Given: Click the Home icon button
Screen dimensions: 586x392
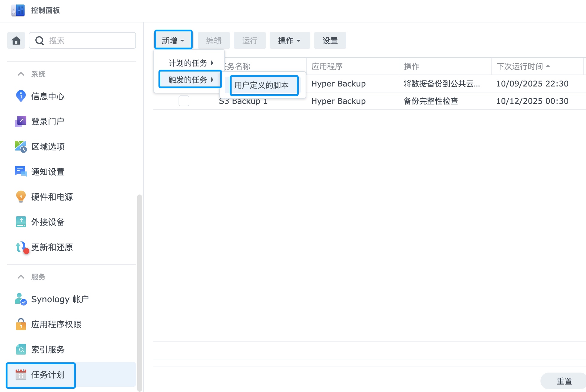Looking at the screenshot, I should coord(16,40).
